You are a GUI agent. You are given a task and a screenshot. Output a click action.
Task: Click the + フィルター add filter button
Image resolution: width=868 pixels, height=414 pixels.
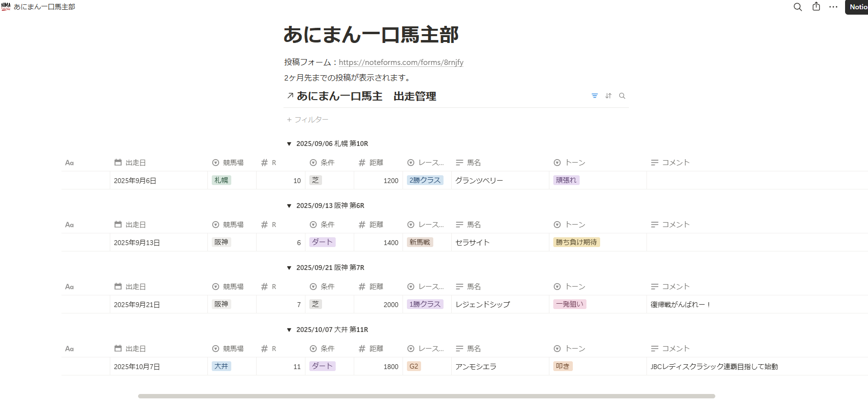point(307,120)
